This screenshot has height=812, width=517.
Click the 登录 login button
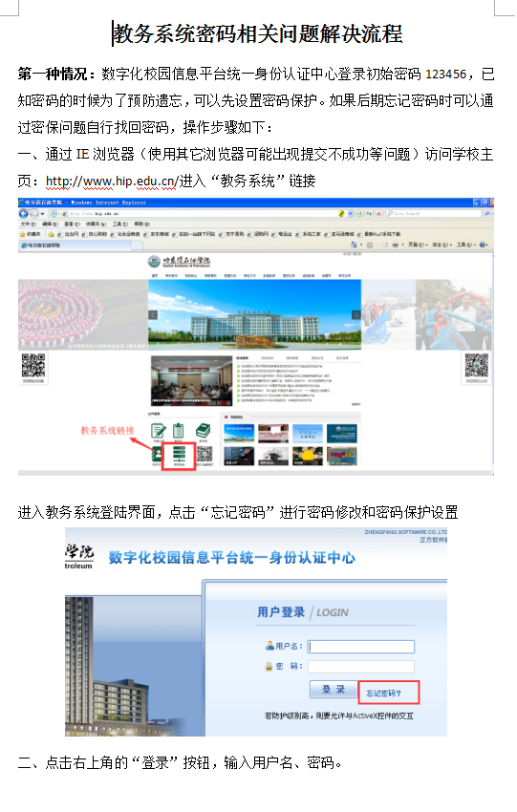pos(334,690)
